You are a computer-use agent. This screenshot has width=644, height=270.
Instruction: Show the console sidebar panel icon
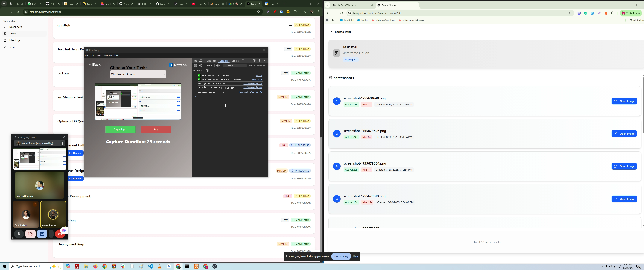(x=195, y=66)
